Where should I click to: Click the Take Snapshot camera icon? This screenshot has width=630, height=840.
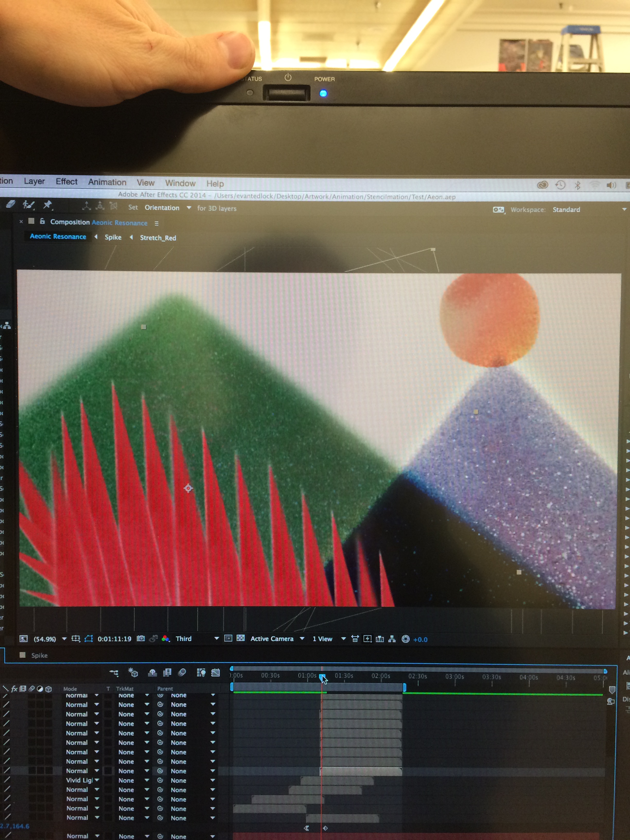(x=141, y=638)
